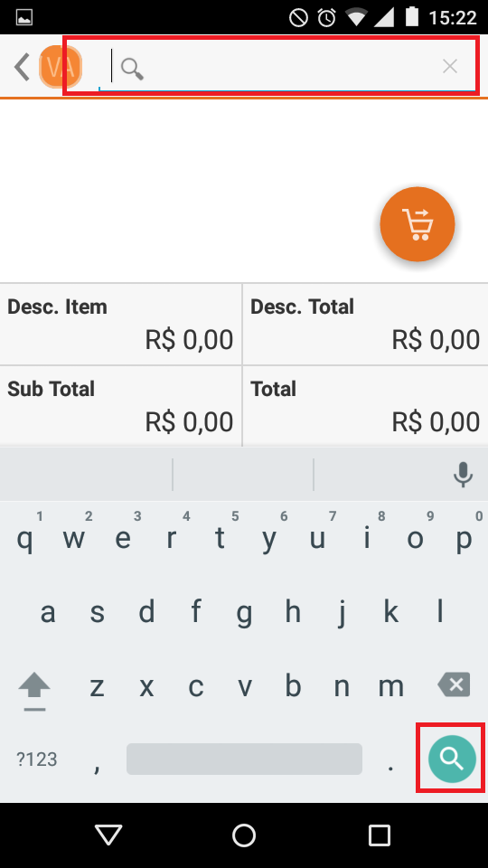The height and width of the screenshot is (868, 488).
Task: Tap the back chevron arrow
Action: 22,68
